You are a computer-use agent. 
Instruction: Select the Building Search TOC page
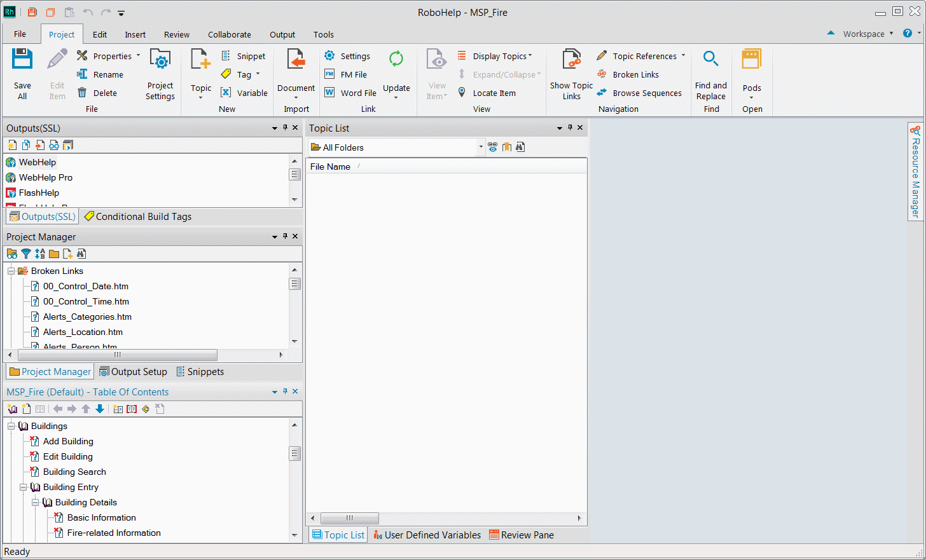click(74, 472)
